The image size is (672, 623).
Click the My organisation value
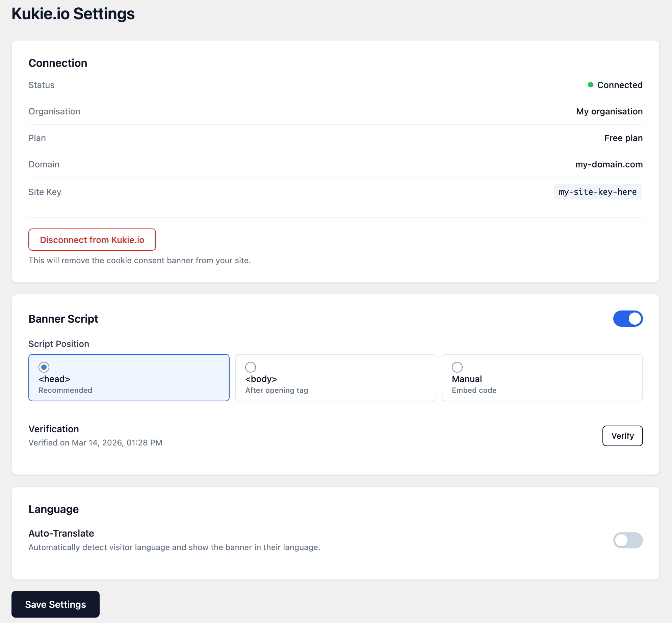point(610,111)
